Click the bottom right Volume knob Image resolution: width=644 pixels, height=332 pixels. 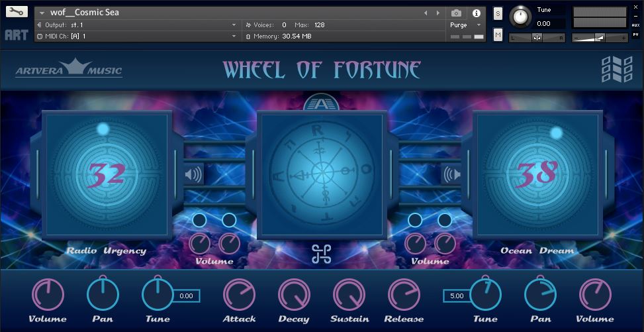pyautogui.click(x=595, y=295)
